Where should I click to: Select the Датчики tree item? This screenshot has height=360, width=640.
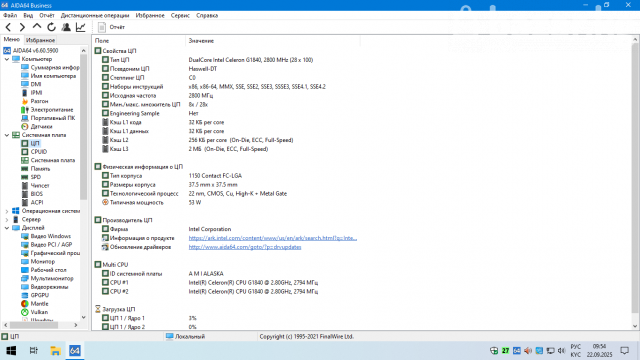click(37, 127)
